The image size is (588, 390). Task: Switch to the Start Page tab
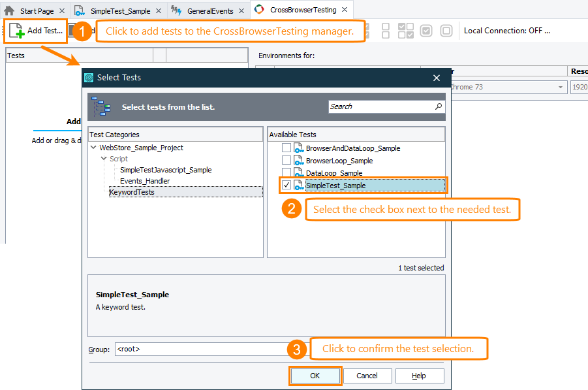coord(37,11)
